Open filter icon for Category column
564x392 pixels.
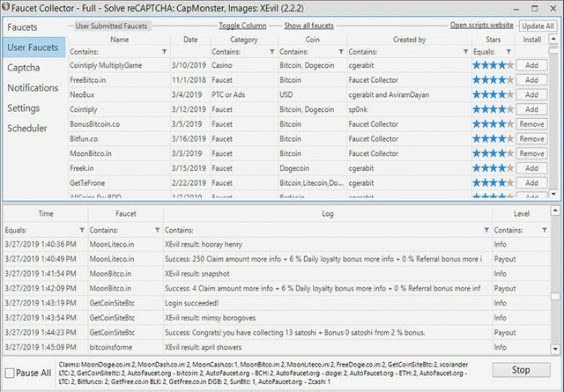tap(272, 52)
